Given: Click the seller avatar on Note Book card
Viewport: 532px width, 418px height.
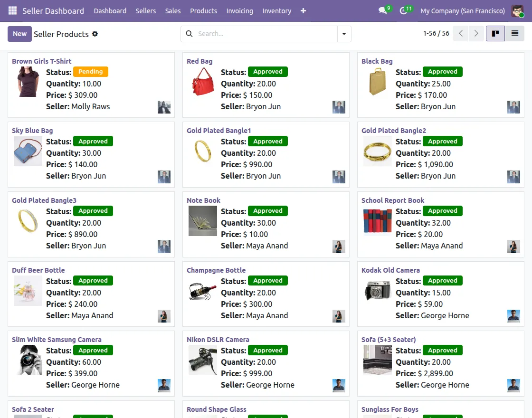Looking at the screenshot, I should point(339,247).
